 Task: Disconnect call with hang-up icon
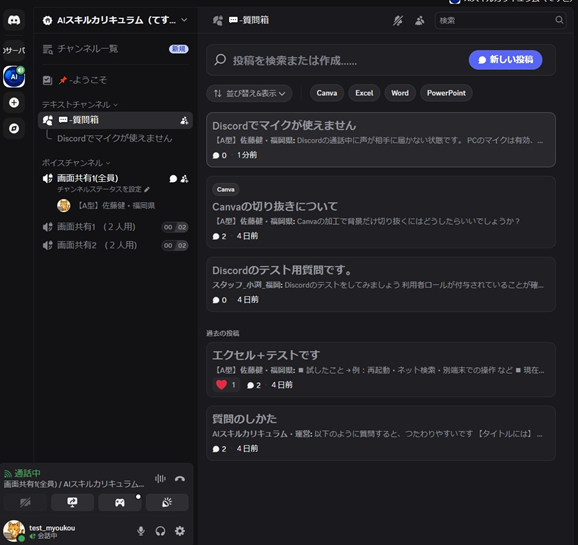click(180, 479)
